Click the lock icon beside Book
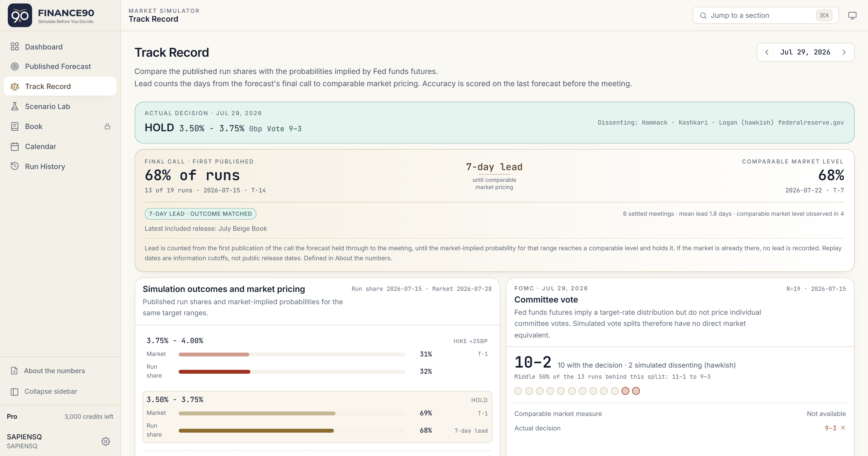 107,126
